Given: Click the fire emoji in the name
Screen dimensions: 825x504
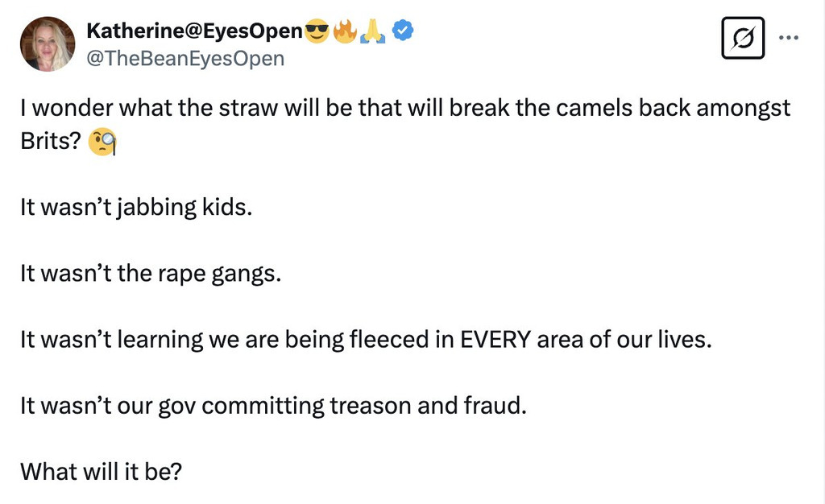Looking at the screenshot, I should (345, 31).
